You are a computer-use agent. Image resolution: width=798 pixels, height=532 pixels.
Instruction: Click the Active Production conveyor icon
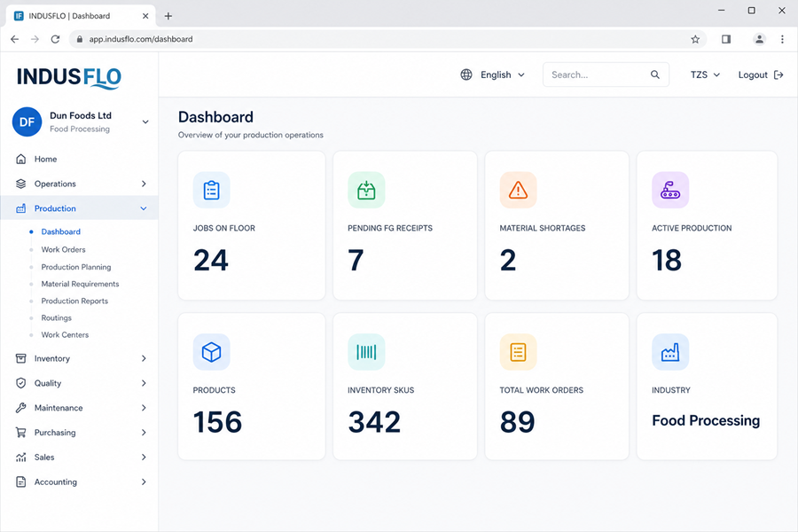point(670,190)
